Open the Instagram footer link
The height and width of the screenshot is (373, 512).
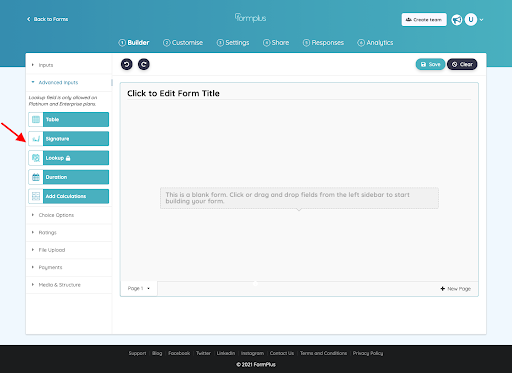pyautogui.click(x=252, y=353)
